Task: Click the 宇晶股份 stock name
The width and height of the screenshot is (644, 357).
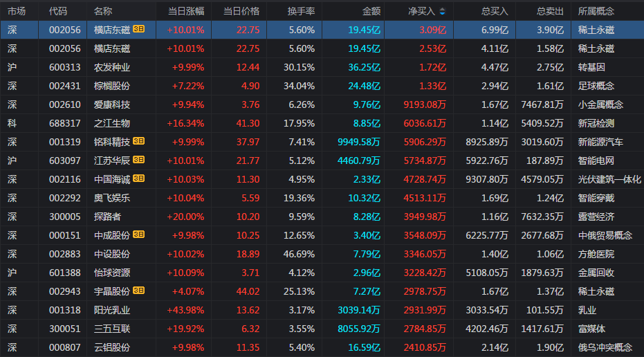Action: [112, 291]
